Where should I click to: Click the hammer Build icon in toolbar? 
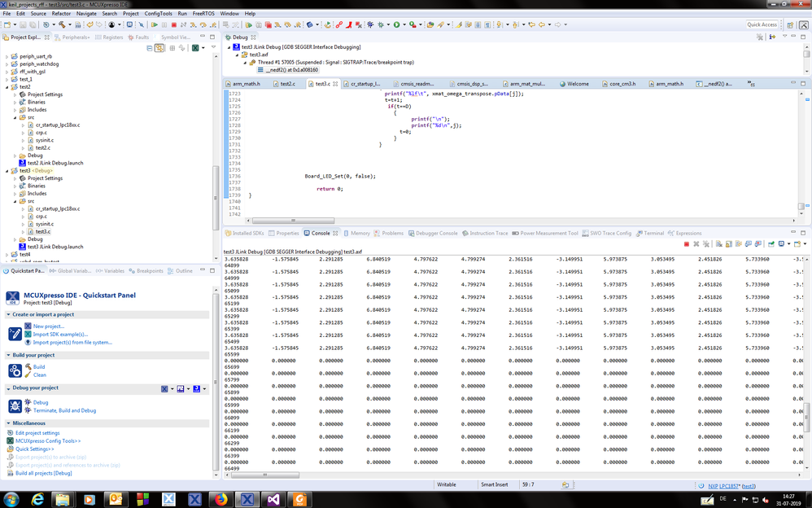(62, 24)
